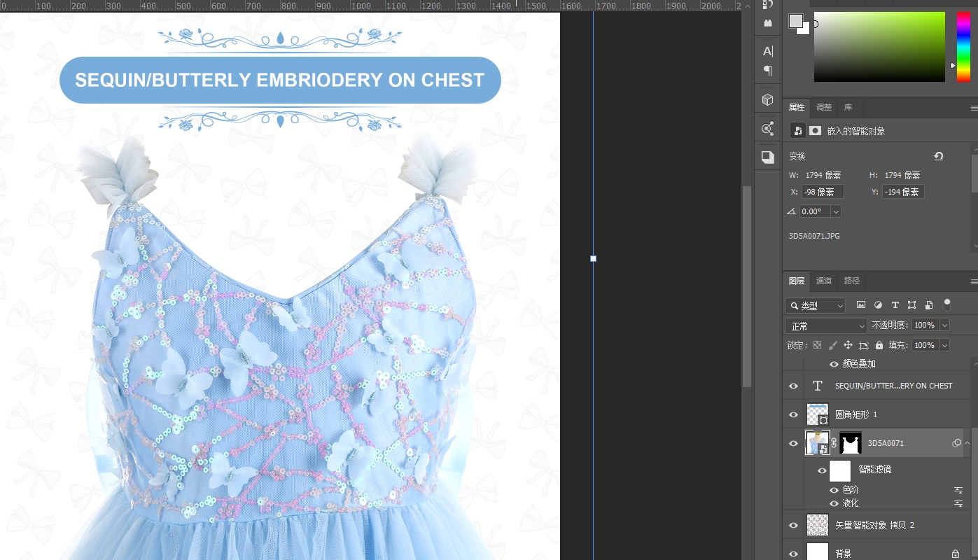978x560 pixels.
Task: Select the layer mask icon in Properties
Action: [x=815, y=131]
